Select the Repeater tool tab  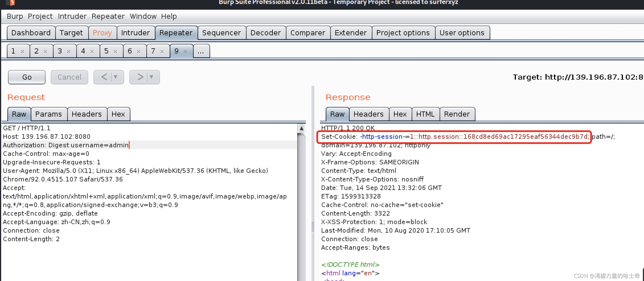coord(176,33)
